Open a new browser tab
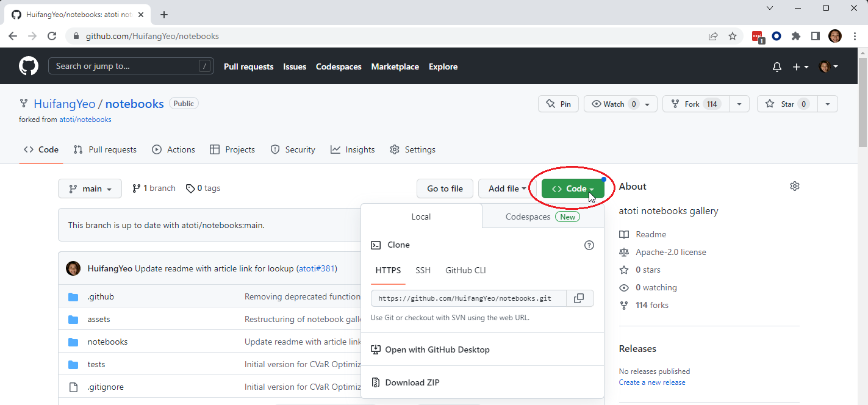This screenshot has height=405, width=868. pyautogui.click(x=163, y=15)
